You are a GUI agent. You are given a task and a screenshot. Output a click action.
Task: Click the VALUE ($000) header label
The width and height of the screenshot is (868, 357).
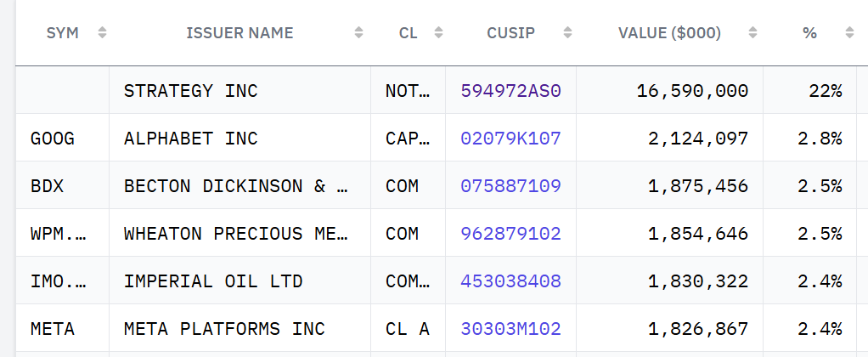pos(670,32)
